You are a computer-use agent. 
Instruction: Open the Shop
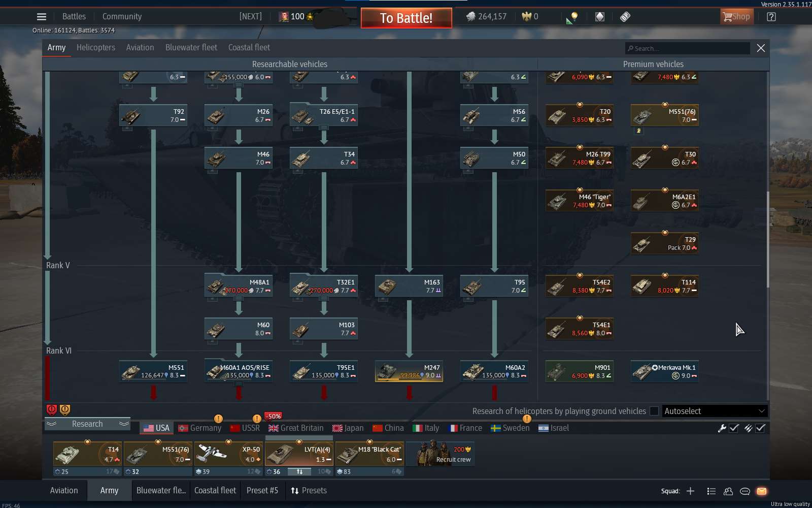click(737, 17)
